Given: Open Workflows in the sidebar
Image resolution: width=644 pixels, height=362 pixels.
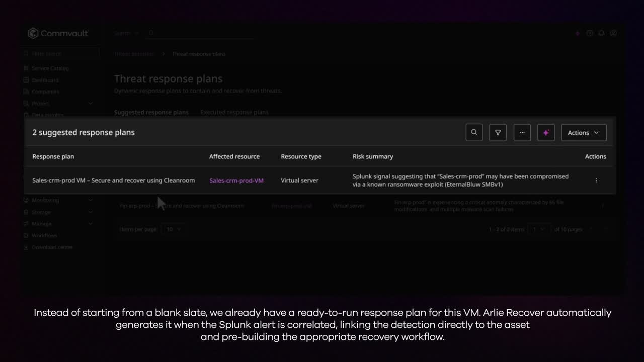Looking at the screenshot, I should pyautogui.click(x=44, y=235).
